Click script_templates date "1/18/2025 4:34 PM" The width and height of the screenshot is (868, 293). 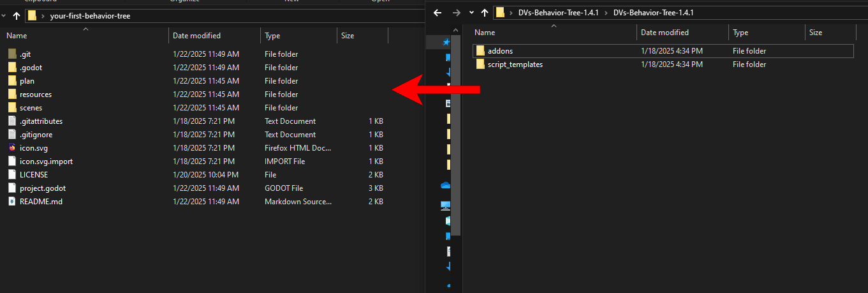point(672,64)
